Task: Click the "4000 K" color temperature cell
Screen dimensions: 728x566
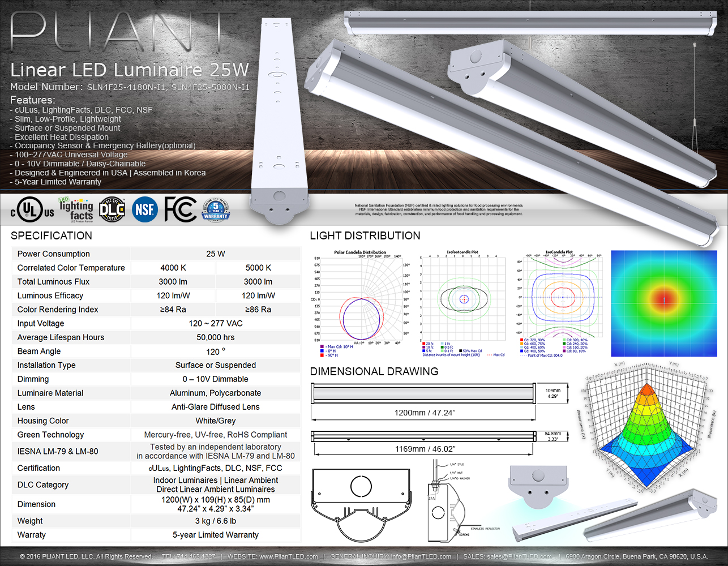Action: 173,268
